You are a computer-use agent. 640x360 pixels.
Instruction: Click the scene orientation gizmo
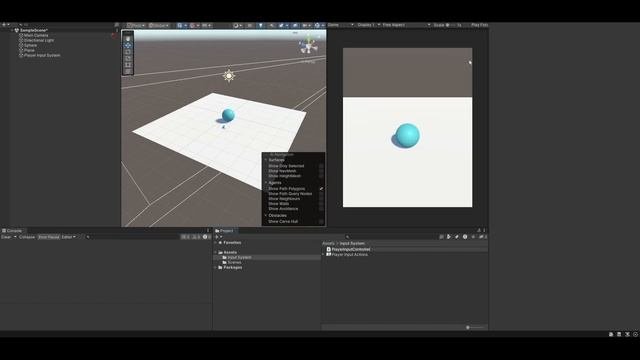pyautogui.click(x=309, y=46)
